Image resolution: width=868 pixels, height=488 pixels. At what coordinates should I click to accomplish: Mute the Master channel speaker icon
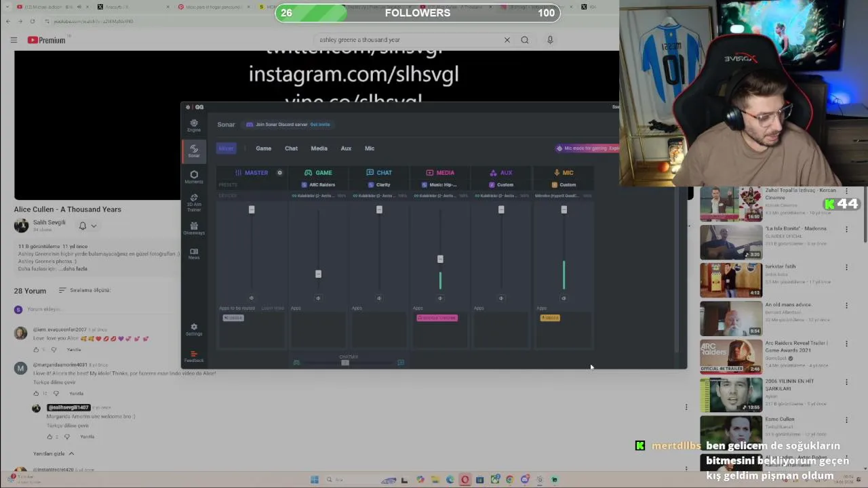(x=251, y=298)
